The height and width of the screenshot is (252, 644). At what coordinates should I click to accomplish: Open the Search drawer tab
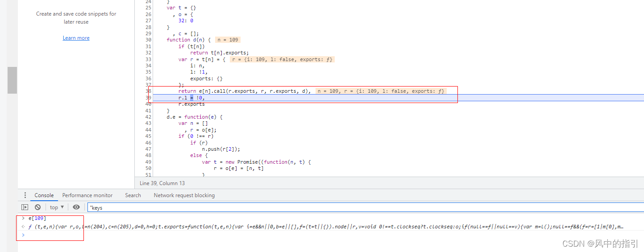click(x=133, y=195)
